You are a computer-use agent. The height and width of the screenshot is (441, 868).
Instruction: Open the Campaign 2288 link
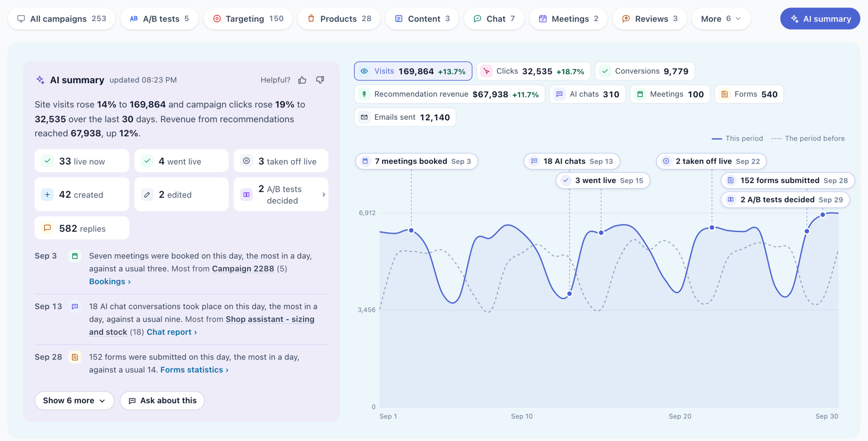click(243, 269)
